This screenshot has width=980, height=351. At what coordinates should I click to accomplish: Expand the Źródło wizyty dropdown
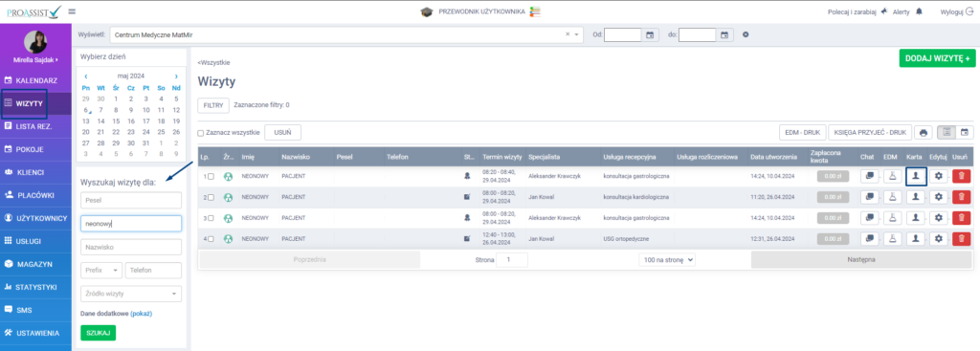pos(131,294)
